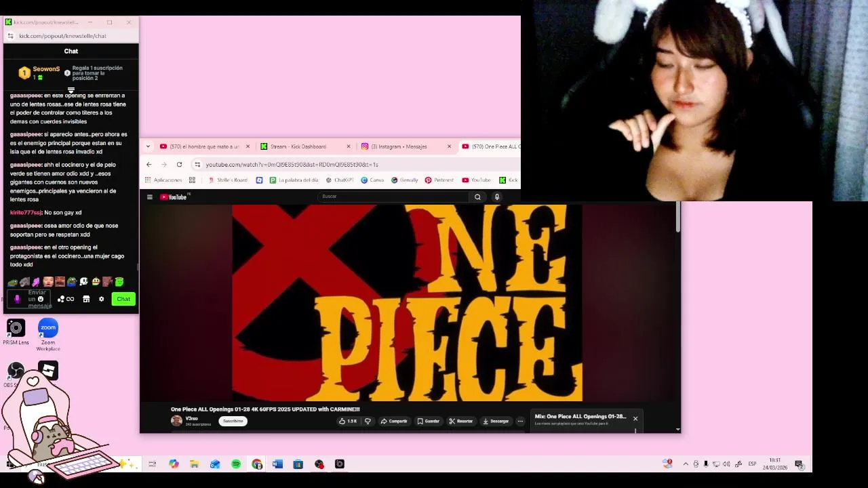Image resolution: width=868 pixels, height=488 pixels.
Task: Select the One Piece ALL Openings tab
Action: click(x=490, y=146)
